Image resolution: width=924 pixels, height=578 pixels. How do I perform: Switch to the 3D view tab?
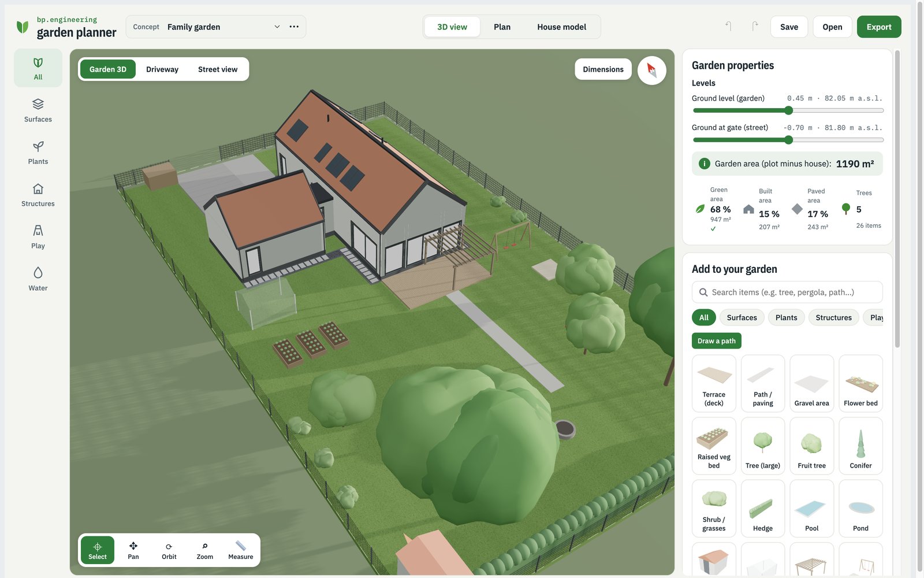[x=452, y=27]
